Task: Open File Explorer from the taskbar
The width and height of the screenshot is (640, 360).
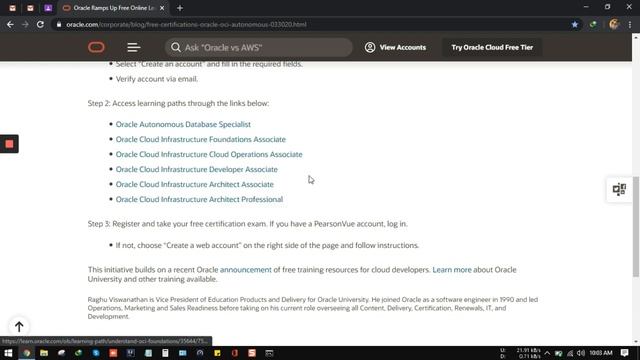Action: click(44, 353)
